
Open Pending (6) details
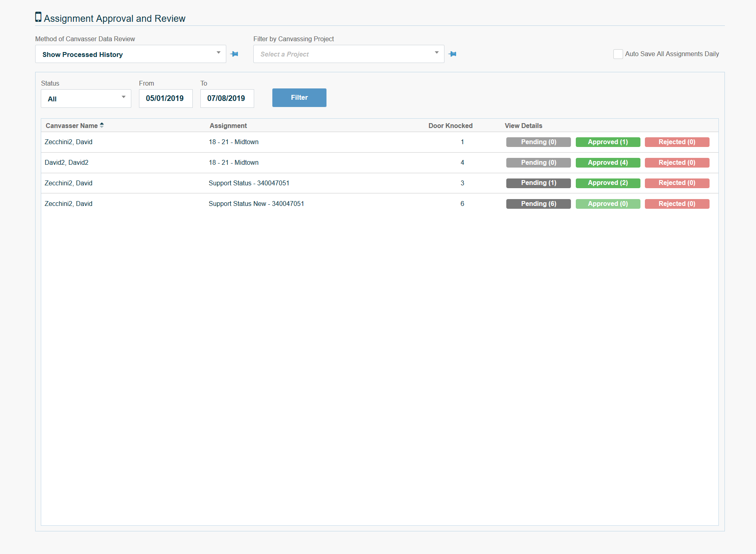click(x=539, y=204)
